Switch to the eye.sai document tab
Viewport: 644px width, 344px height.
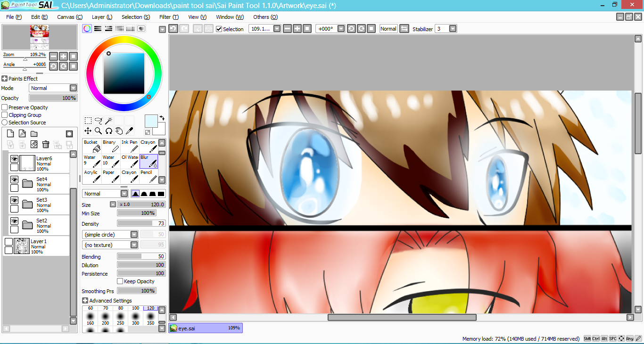[206, 328]
